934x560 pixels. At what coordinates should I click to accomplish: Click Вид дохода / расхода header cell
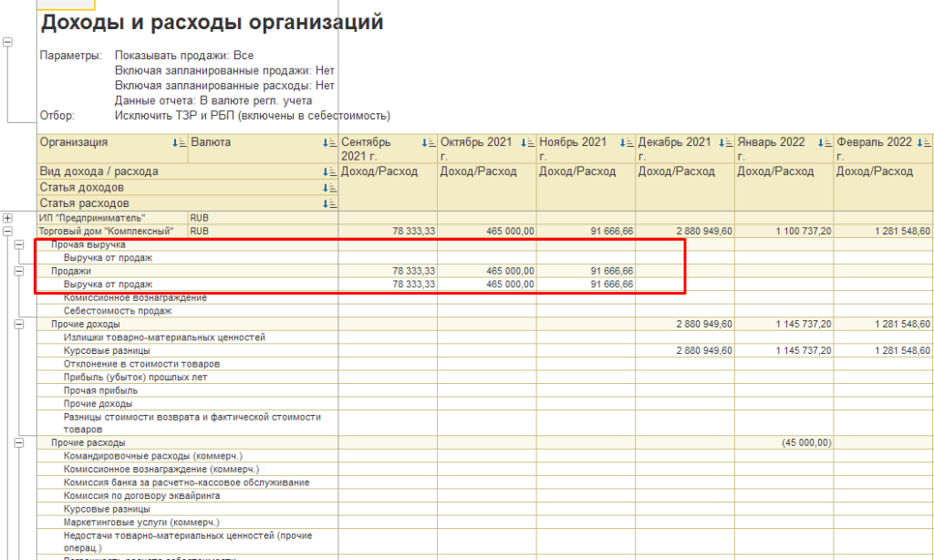[x=188, y=171]
